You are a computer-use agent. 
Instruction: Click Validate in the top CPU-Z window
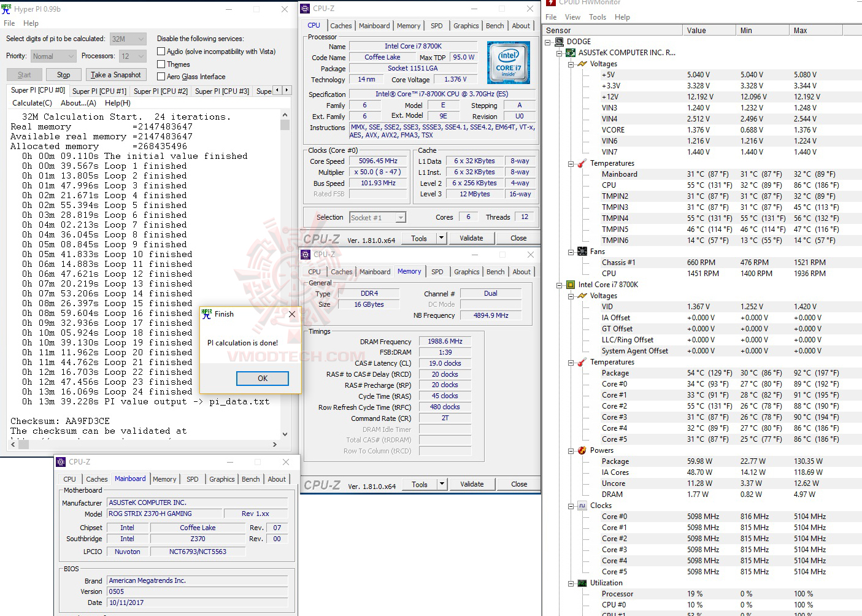pyautogui.click(x=471, y=238)
